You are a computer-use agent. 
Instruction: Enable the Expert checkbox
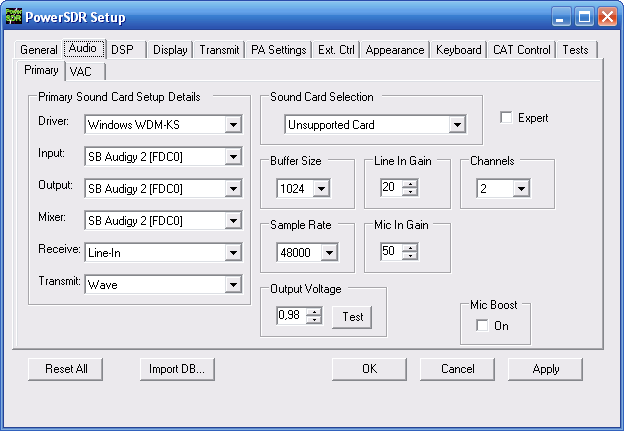point(507,118)
